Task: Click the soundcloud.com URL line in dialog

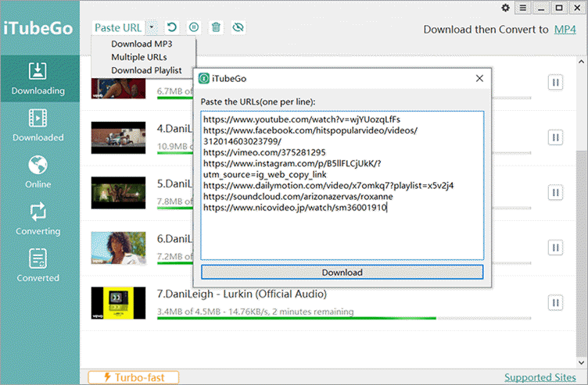Action: coord(298,197)
